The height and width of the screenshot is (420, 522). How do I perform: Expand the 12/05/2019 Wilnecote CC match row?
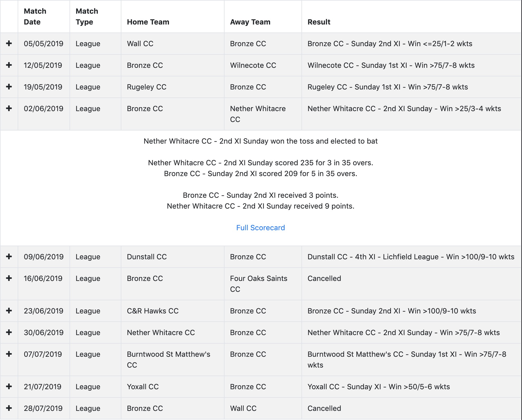pyautogui.click(x=9, y=65)
